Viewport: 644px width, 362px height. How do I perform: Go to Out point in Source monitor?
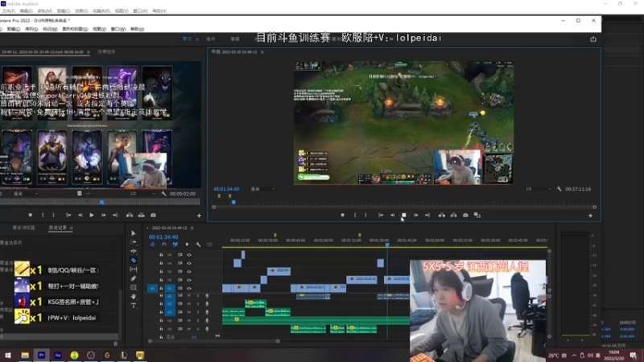pos(115,215)
